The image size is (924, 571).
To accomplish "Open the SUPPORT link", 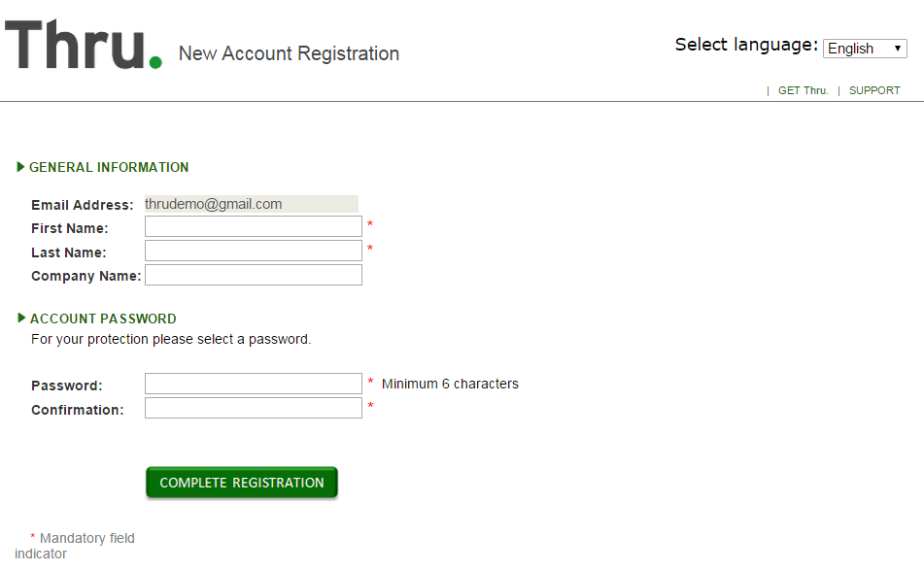I will [x=874, y=90].
